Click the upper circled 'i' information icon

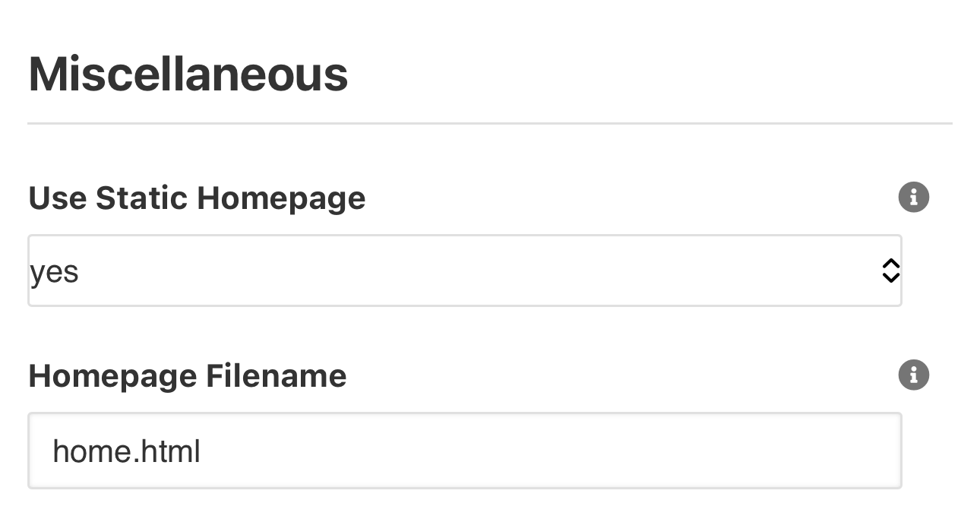point(913,198)
